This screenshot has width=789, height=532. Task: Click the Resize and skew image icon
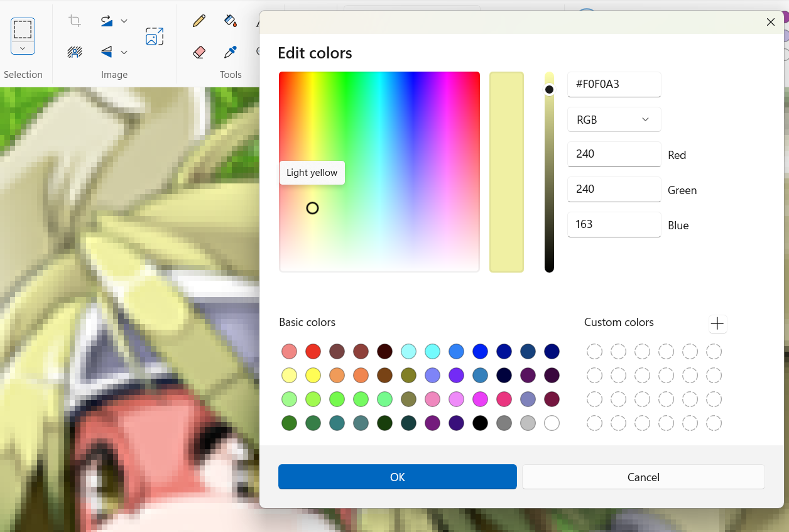pos(155,36)
